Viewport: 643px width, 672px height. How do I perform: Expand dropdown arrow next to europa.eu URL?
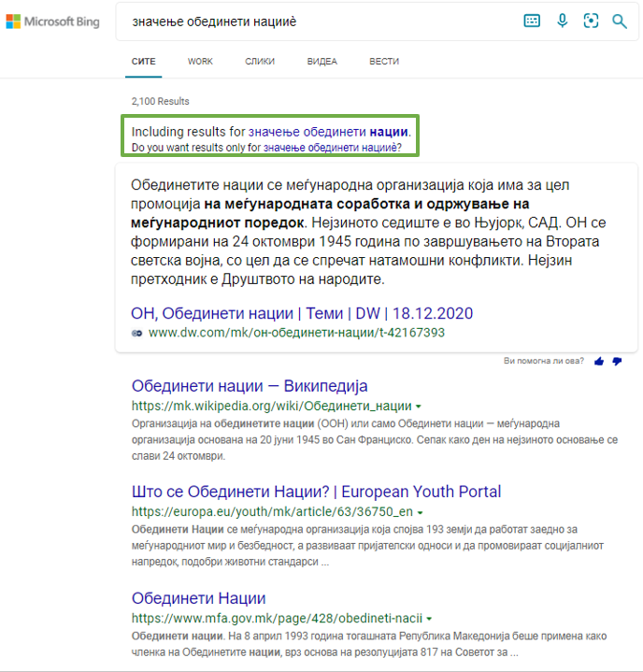point(422,513)
